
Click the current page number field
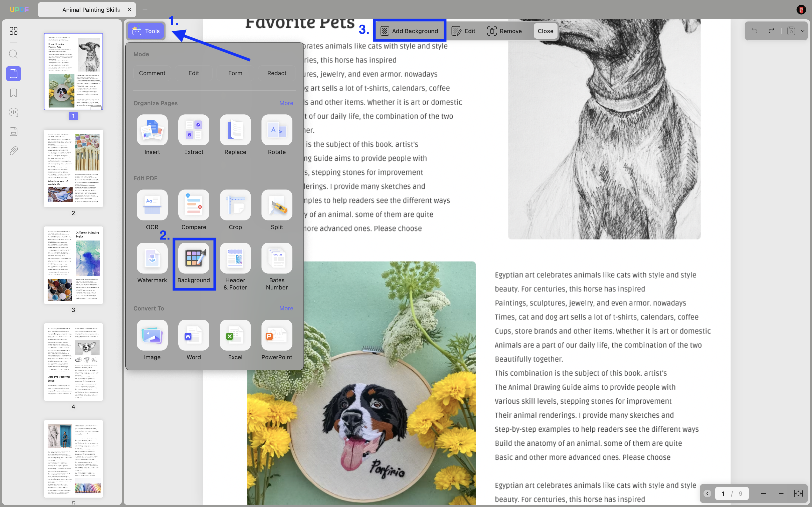click(723, 493)
